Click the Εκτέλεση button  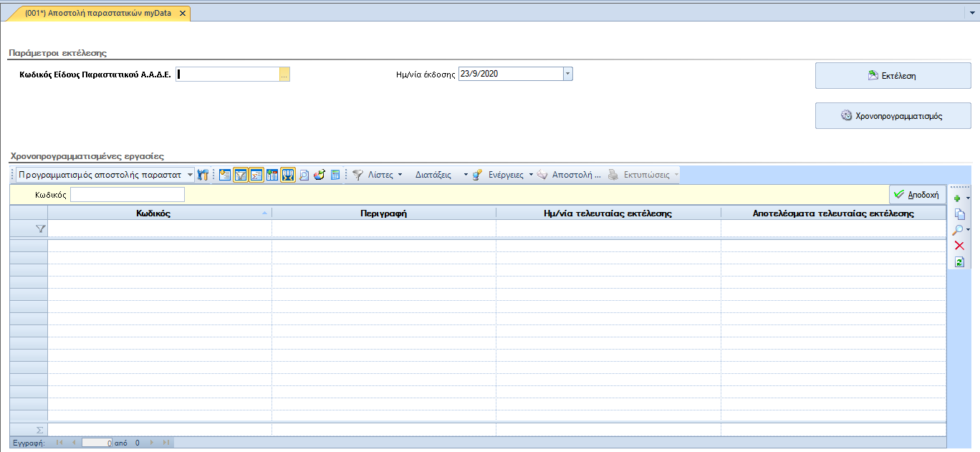893,75
